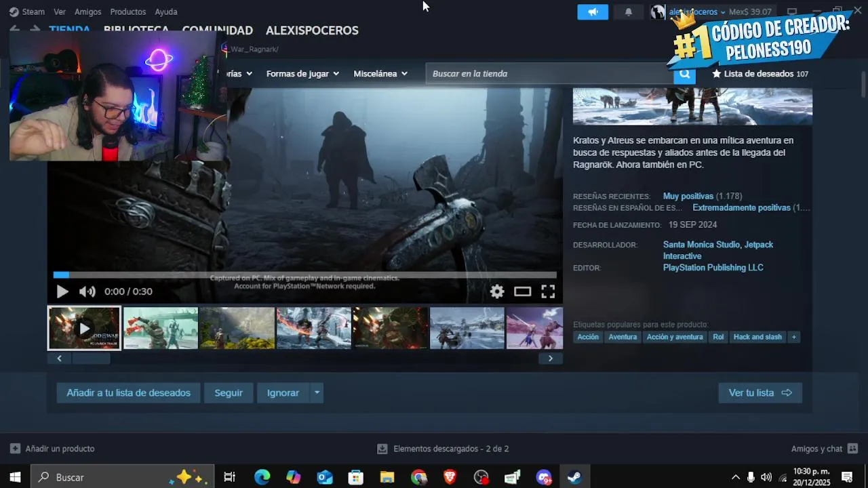Open File Explorer from the taskbar
This screenshot has height=488, width=868.
click(387, 477)
